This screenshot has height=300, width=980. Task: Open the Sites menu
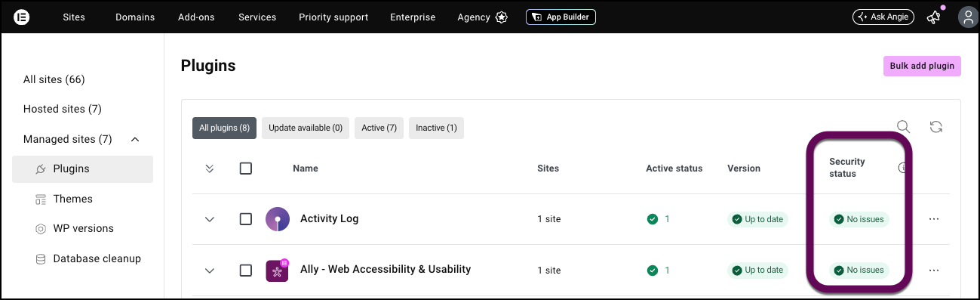74,17
